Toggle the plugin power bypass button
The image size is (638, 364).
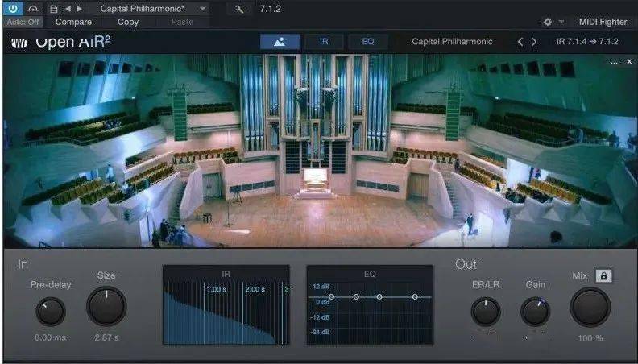[x=14, y=9]
